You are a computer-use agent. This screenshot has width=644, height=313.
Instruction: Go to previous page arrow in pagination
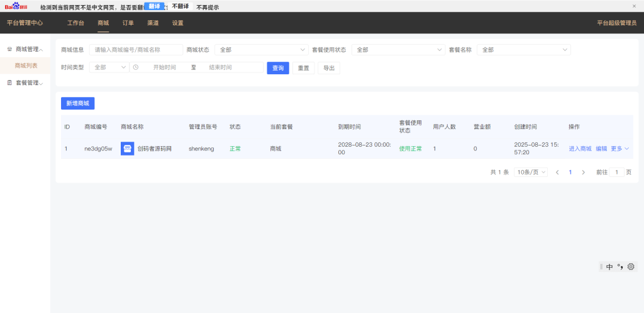(x=557, y=172)
